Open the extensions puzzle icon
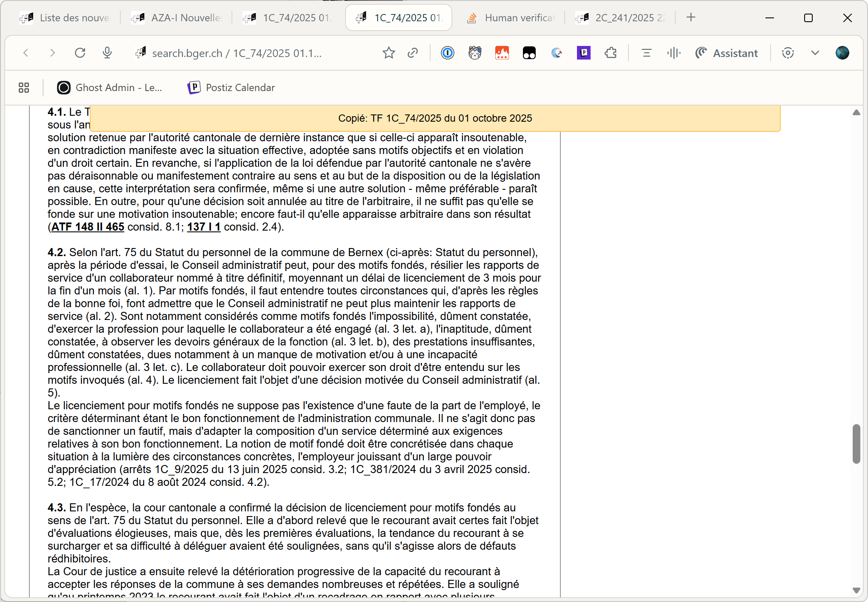 [611, 53]
